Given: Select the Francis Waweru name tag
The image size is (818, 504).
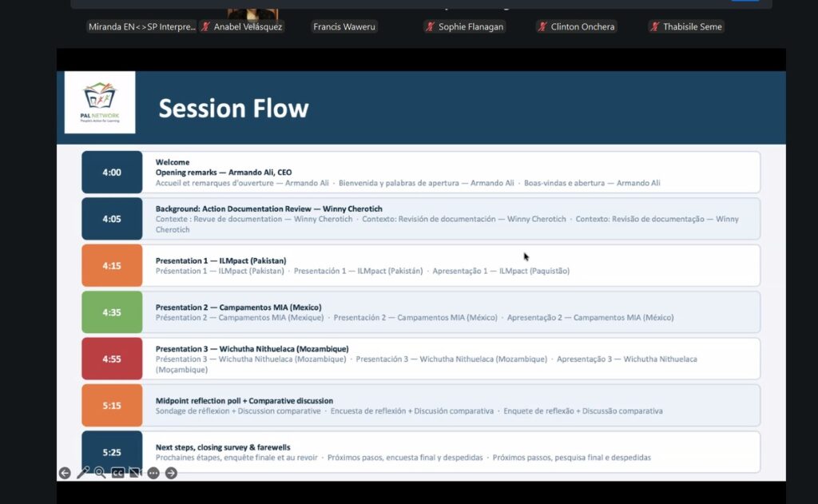Looking at the screenshot, I should tap(344, 26).
